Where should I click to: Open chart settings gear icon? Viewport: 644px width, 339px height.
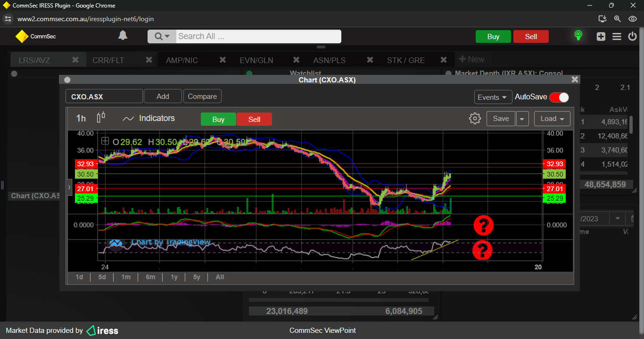click(475, 119)
